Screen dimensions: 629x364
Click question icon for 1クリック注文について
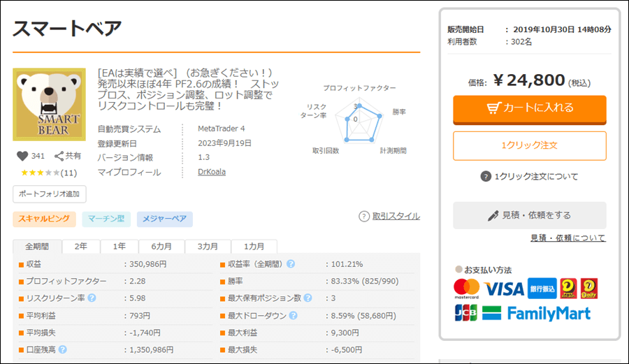(x=486, y=177)
